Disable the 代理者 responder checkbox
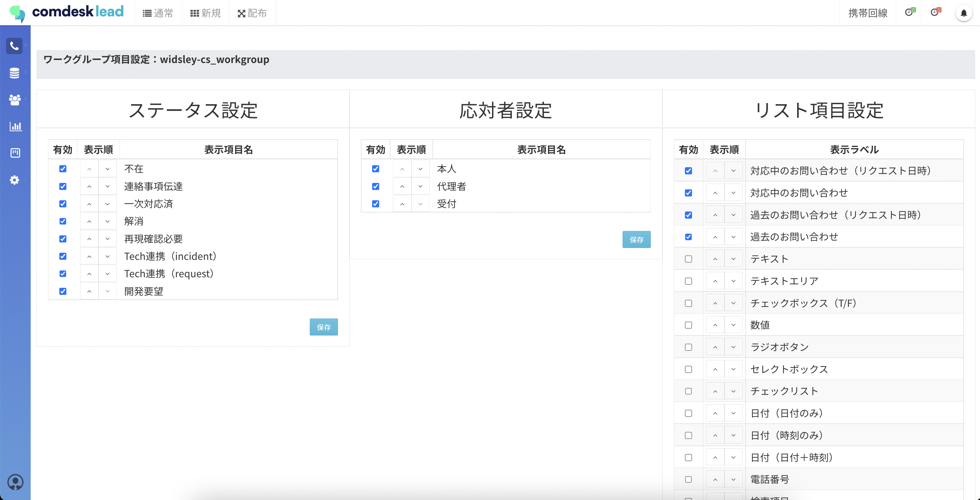The width and height of the screenshot is (980, 500). pyautogui.click(x=376, y=186)
